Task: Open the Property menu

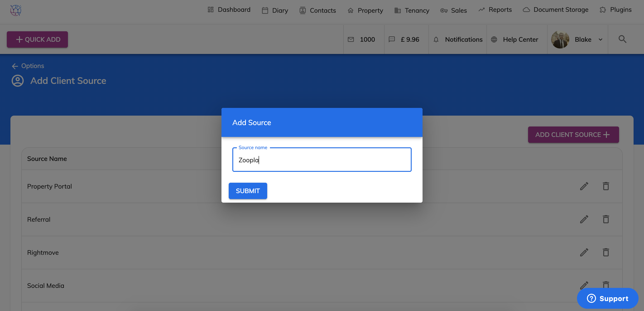Action: 365,10
